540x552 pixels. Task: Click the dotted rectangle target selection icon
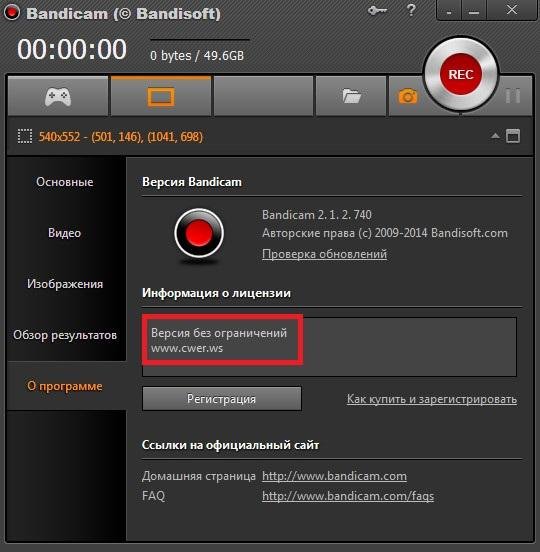pyautogui.click(x=25, y=136)
